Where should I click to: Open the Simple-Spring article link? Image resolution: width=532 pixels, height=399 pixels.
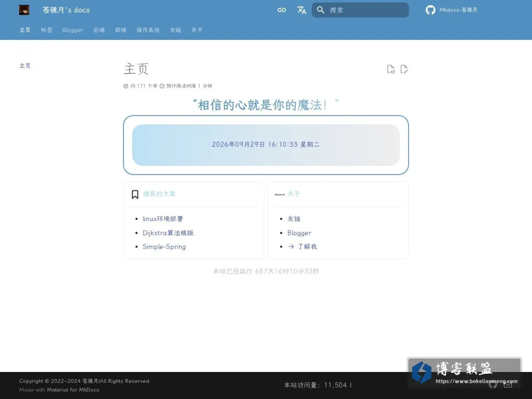tap(164, 246)
